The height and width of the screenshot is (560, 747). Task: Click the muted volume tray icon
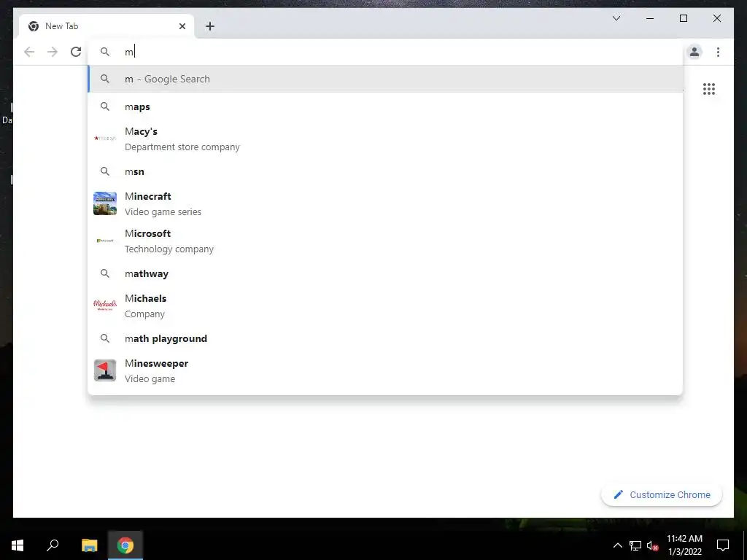tap(653, 545)
